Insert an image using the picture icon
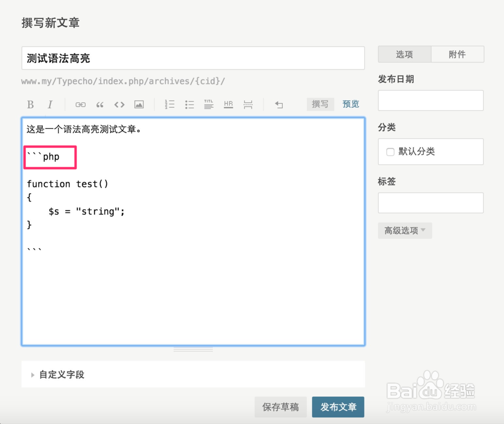 coord(139,104)
